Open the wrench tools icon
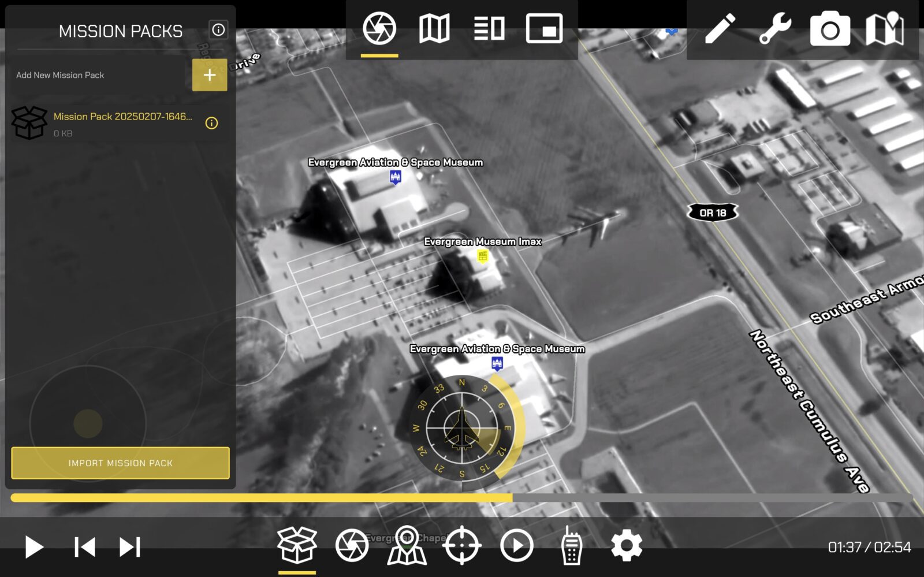 pyautogui.click(x=775, y=28)
